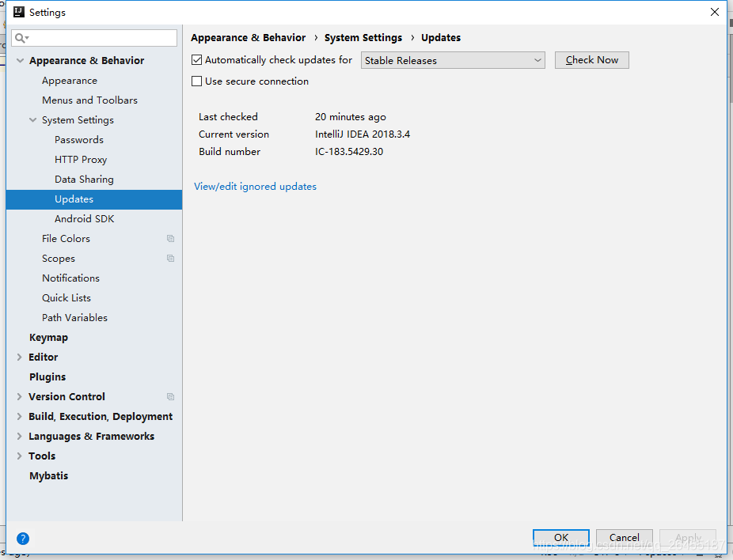Click System Settings breadcrumb
The image size is (733, 560).
363,38
